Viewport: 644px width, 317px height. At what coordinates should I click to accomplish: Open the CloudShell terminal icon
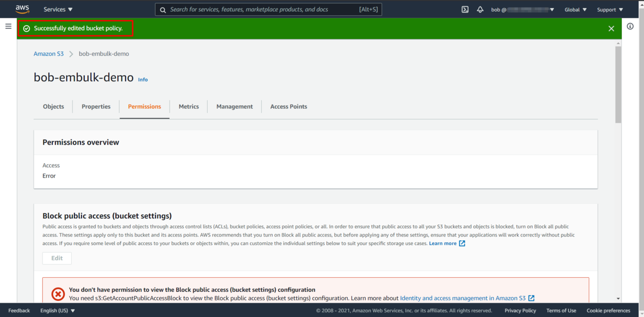[465, 10]
